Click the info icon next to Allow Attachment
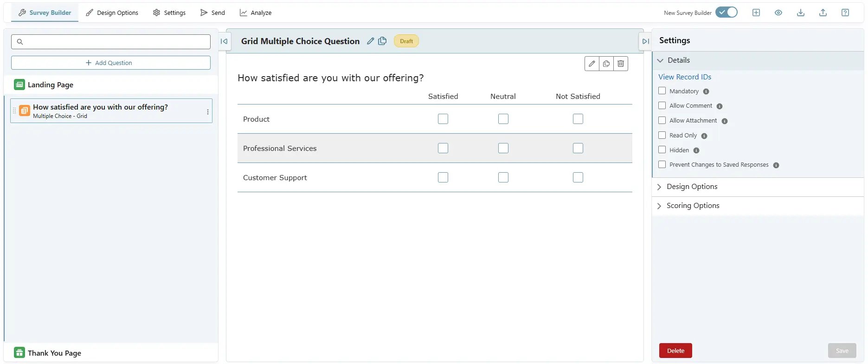This screenshot has height=364, width=868. pyautogui.click(x=725, y=121)
